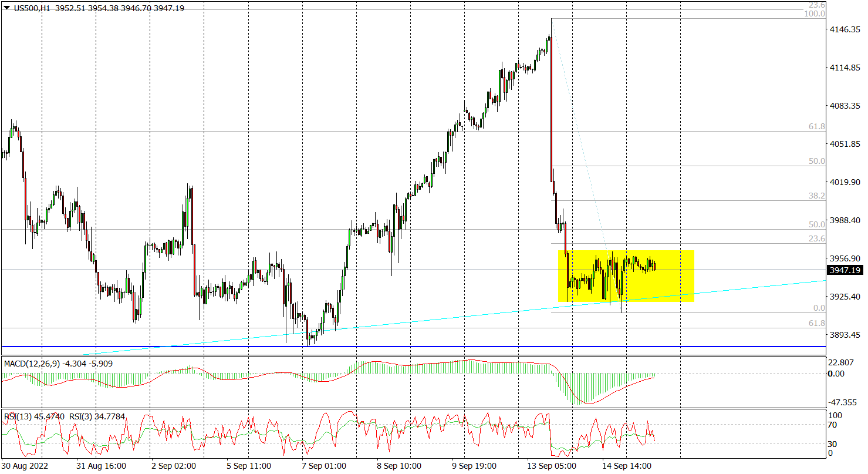
Task: Click the 5 Sep 11:00 time label
Action: pos(248,466)
